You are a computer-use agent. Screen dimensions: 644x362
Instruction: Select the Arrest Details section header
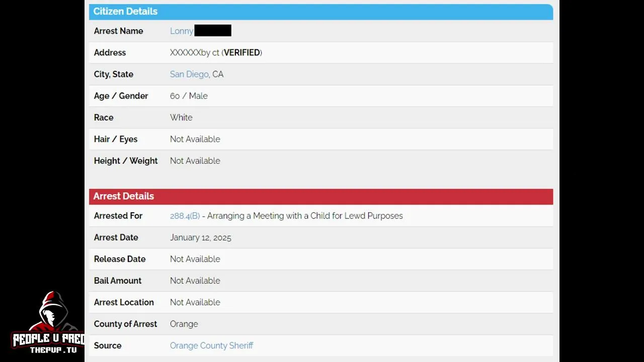tap(321, 197)
